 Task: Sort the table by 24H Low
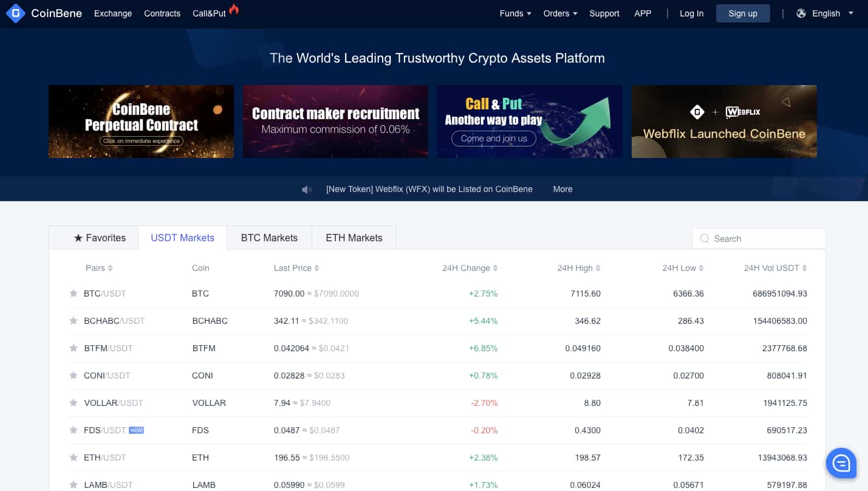pos(683,268)
